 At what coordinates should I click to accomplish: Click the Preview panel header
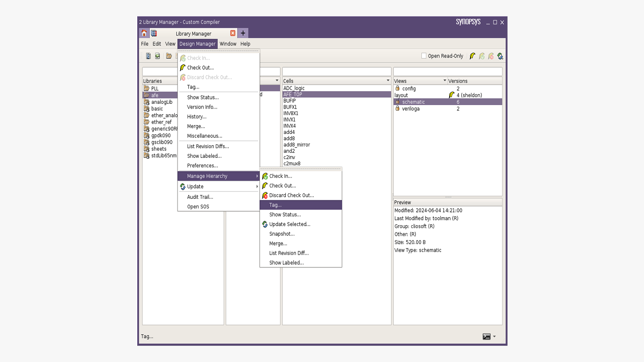(x=448, y=202)
